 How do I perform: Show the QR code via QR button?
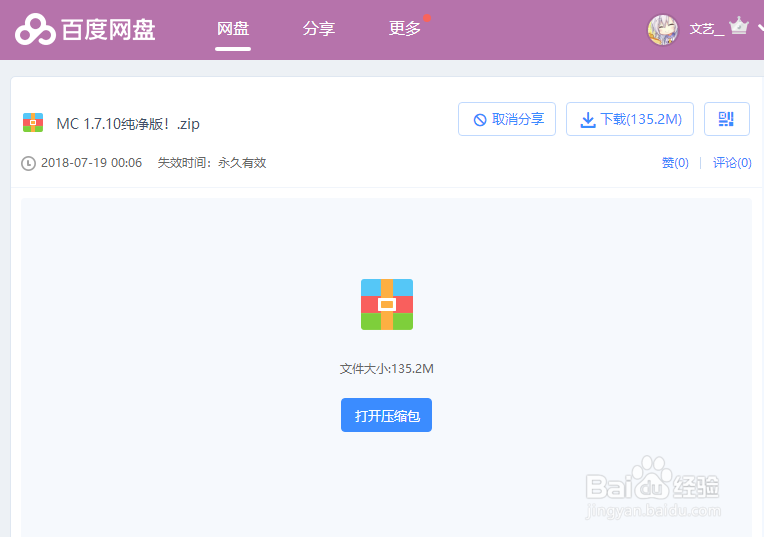point(726,119)
